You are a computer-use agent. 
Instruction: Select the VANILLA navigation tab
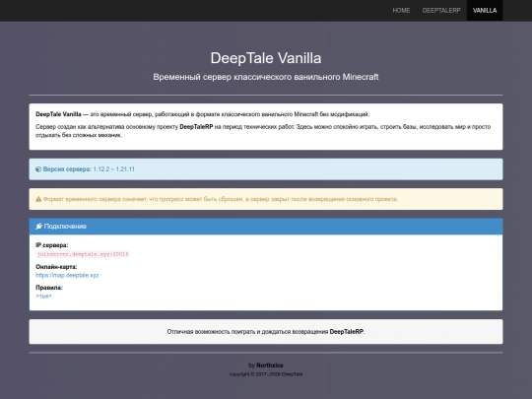tap(485, 11)
